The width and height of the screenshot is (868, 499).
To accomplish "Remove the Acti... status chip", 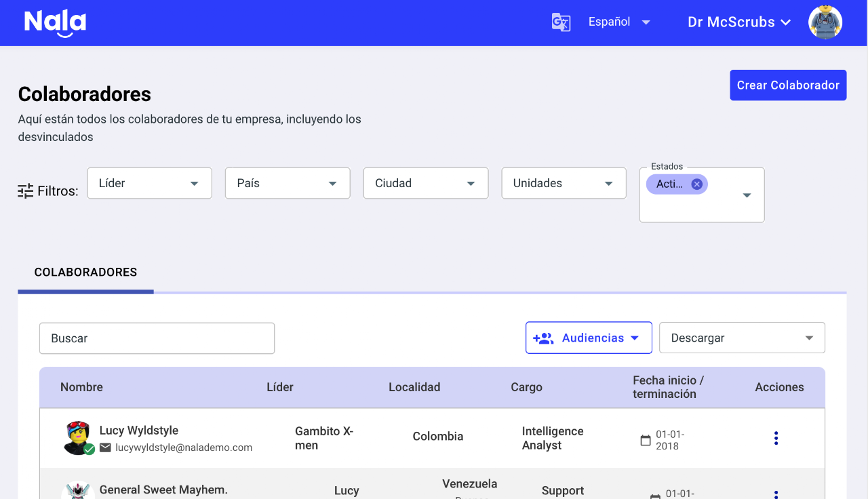I will (696, 184).
